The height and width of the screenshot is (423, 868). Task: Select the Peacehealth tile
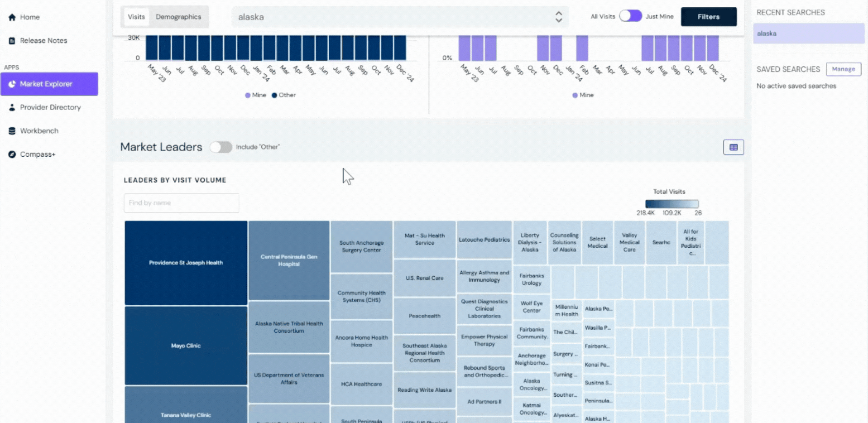(x=424, y=316)
